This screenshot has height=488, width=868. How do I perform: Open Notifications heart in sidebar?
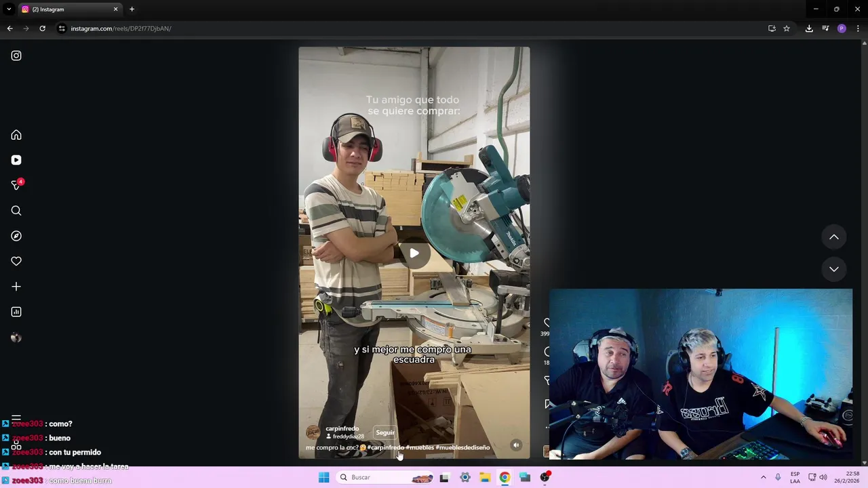(x=16, y=261)
